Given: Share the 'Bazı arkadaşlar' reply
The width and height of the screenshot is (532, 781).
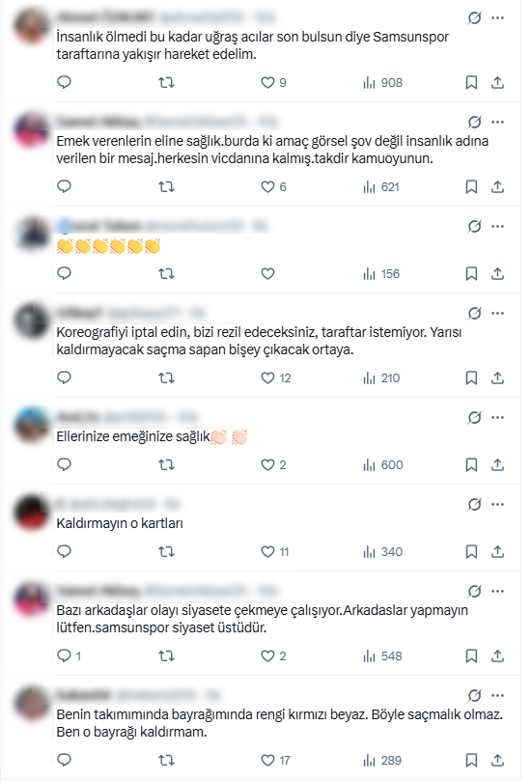Looking at the screenshot, I should [x=497, y=655].
